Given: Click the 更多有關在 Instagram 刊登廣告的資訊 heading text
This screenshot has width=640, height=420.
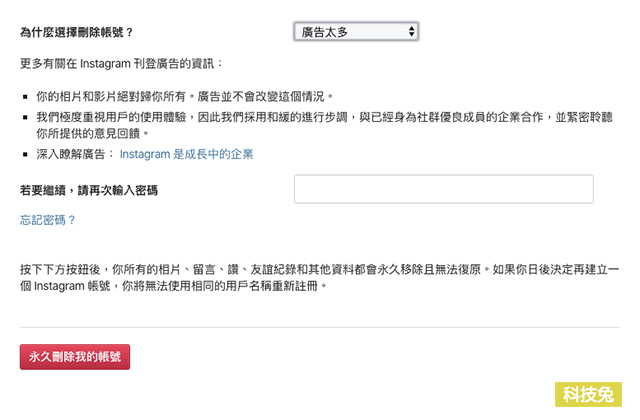Looking at the screenshot, I should (122, 64).
